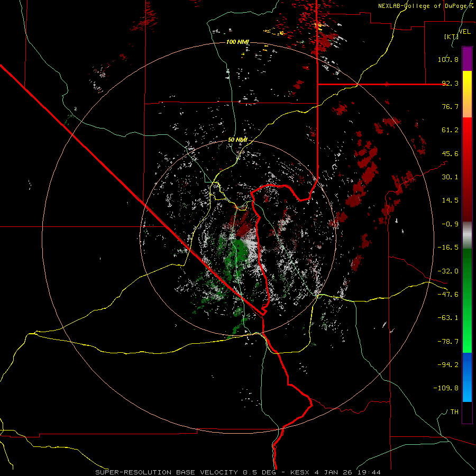476x476 pixels.
Task: Click the 19:44 timestamp in the caption
Action: (x=369, y=472)
